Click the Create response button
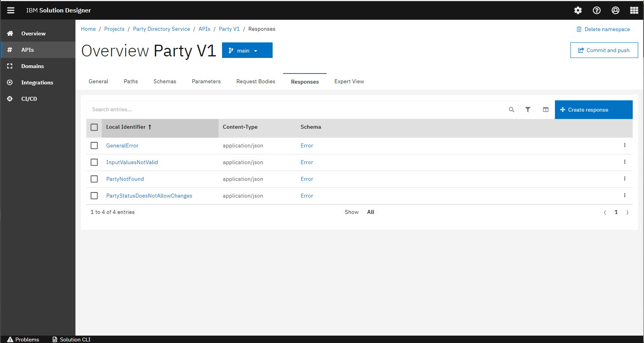 click(593, 110)
